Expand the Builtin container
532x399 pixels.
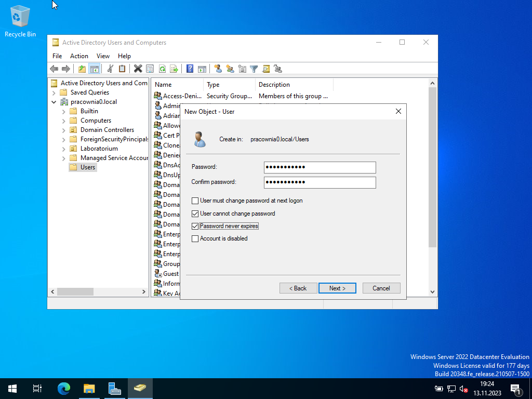pyautogui.click(x=64, y=111)
